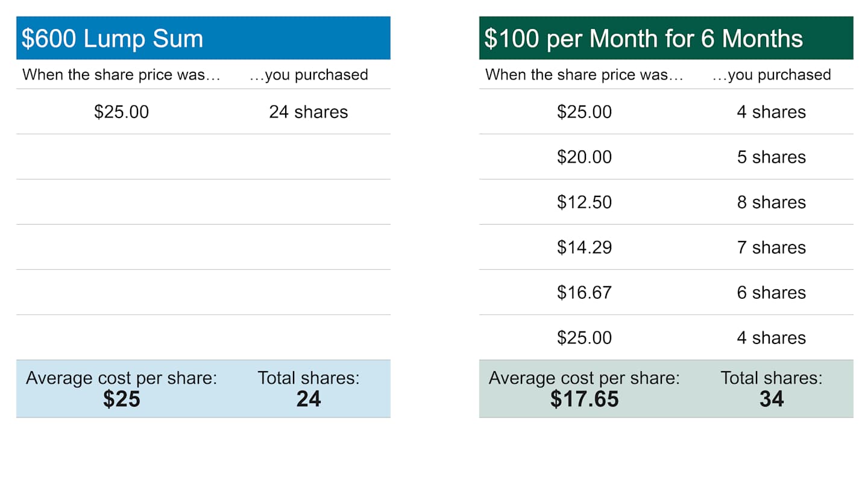The height and width of the screenshot is (488, 868).
Task: Click the $100 per Month header
Action: point(643,39)
